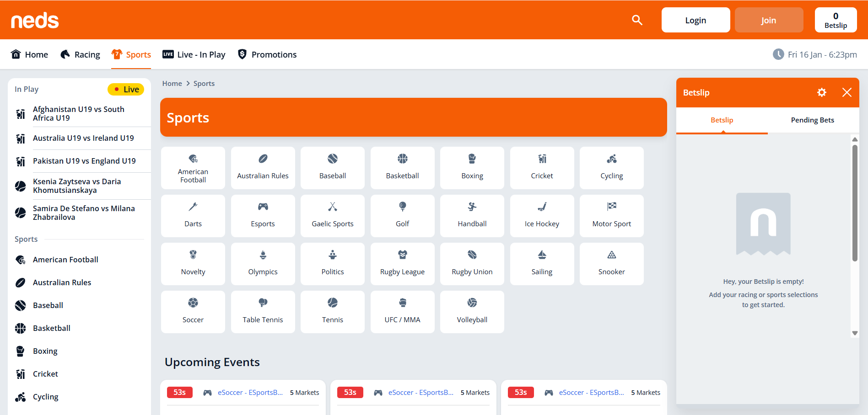Image resolution: width=868 pixels, height=415 pixels.
Task: Open Afghanistan U19 vs South Africa U19 match
Action: pos(80,114)
